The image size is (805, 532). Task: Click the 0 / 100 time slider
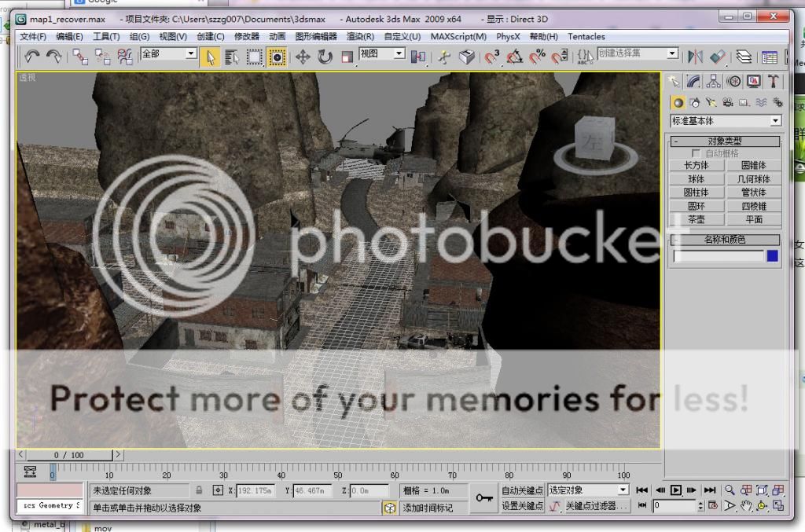tap(69, 455)
